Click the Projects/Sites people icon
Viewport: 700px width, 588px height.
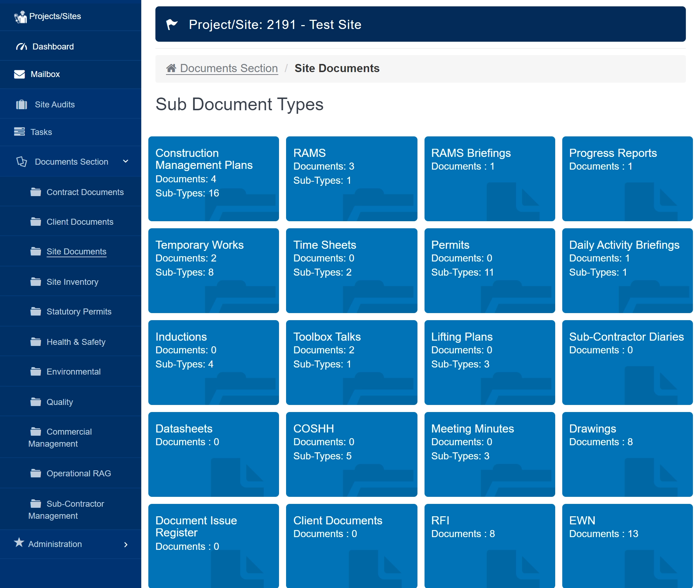tap(20, 17)
